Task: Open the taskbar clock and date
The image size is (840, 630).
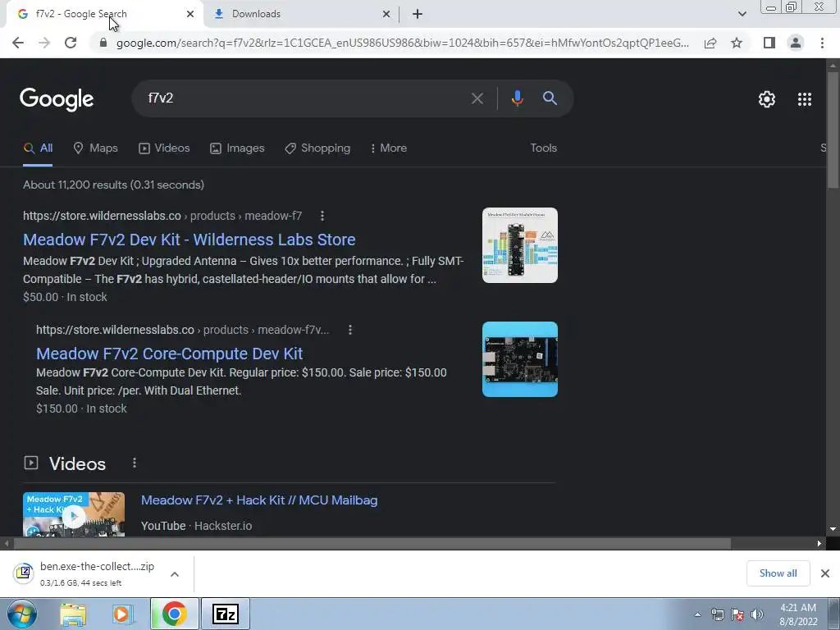Action: [798, 614]
